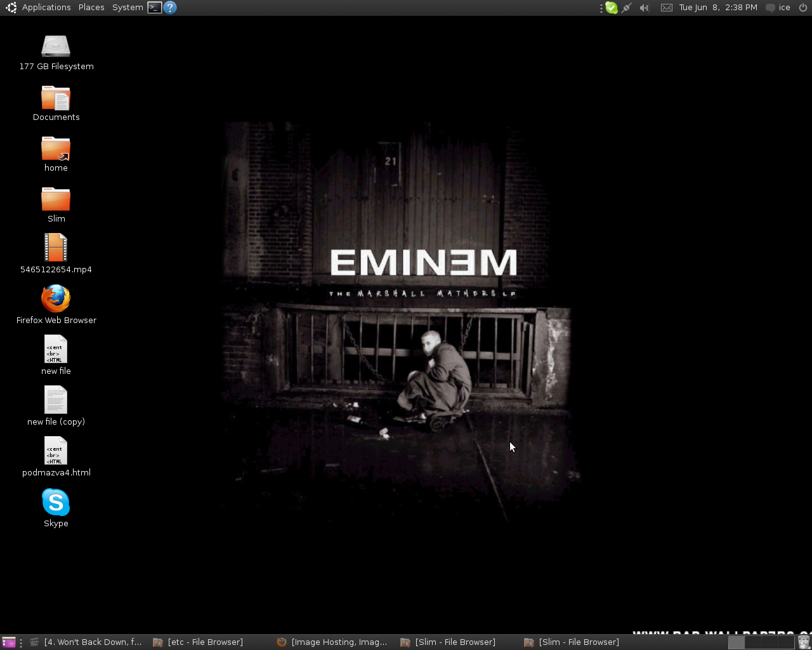The image size is (812, 650).
Task: Click the 'podmazva4.html' label text
Action: click(56, 473)
